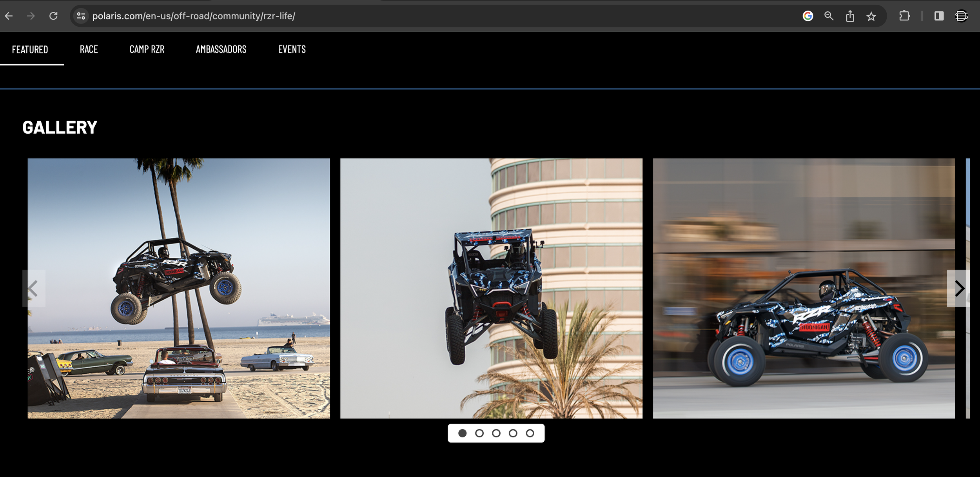Click the browser back arrow
Viewport: 980px width, 477px height.
pyautogui.click(x=9, y=16)
